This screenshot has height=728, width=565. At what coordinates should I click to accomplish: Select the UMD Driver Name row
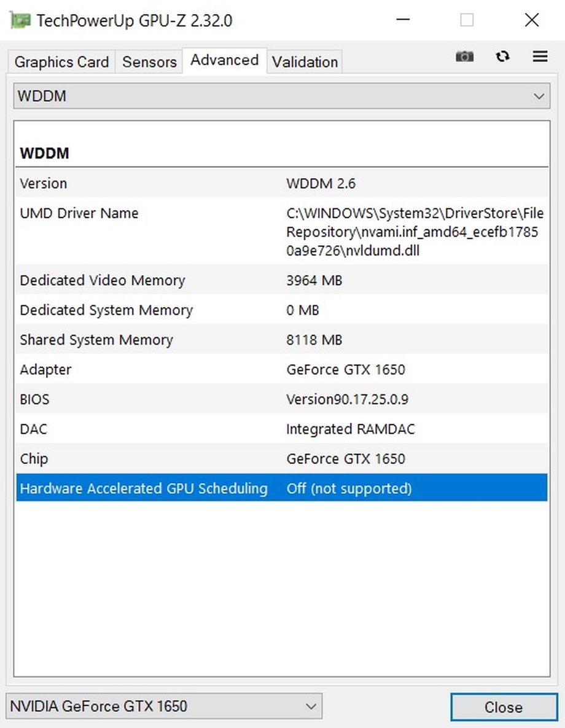point(282,232)
